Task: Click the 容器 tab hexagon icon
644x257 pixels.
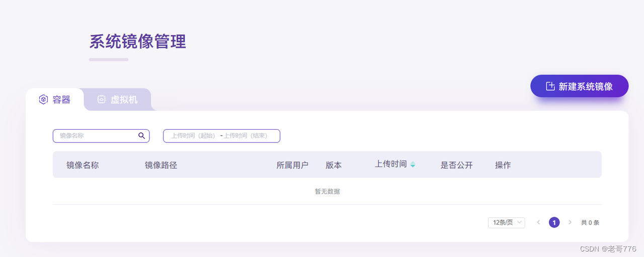Action: pyautogui.click(x=43, y=100)
